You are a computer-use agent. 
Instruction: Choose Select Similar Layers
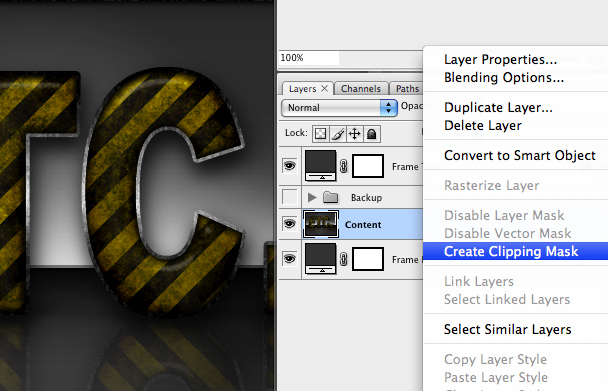pyautogui.click(x=508, y=329)
